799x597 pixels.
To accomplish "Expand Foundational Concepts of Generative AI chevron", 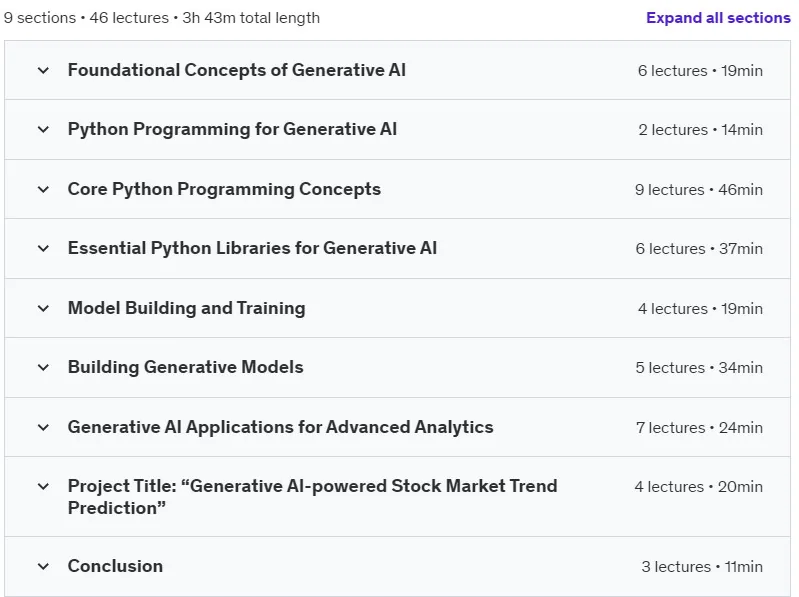I will click(x=43, y=70).
